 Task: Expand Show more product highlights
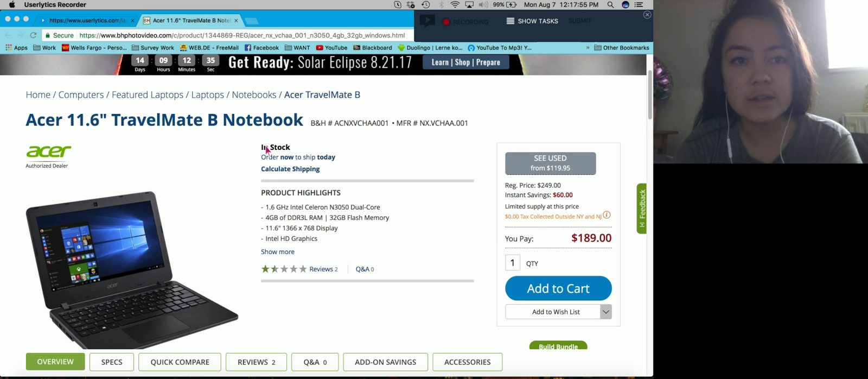(x=278, y=251)
